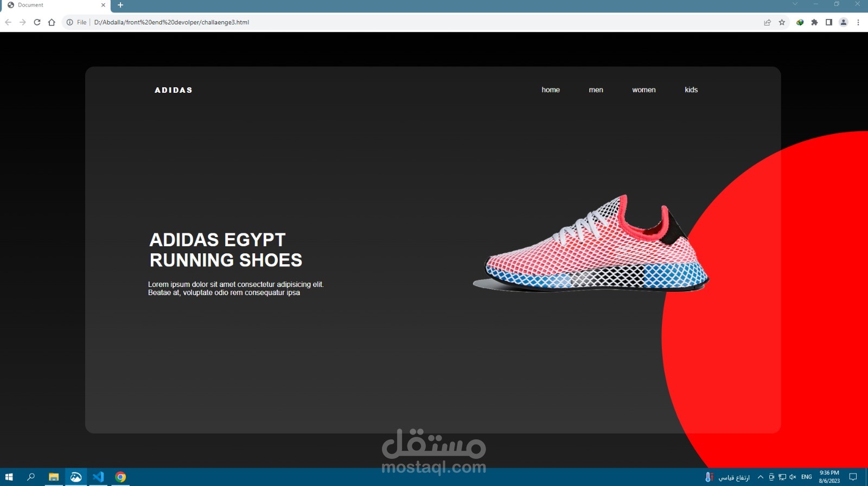The image size is (868, 486).
Task: Open the women nav link
Action: click(x=644, y=90)
